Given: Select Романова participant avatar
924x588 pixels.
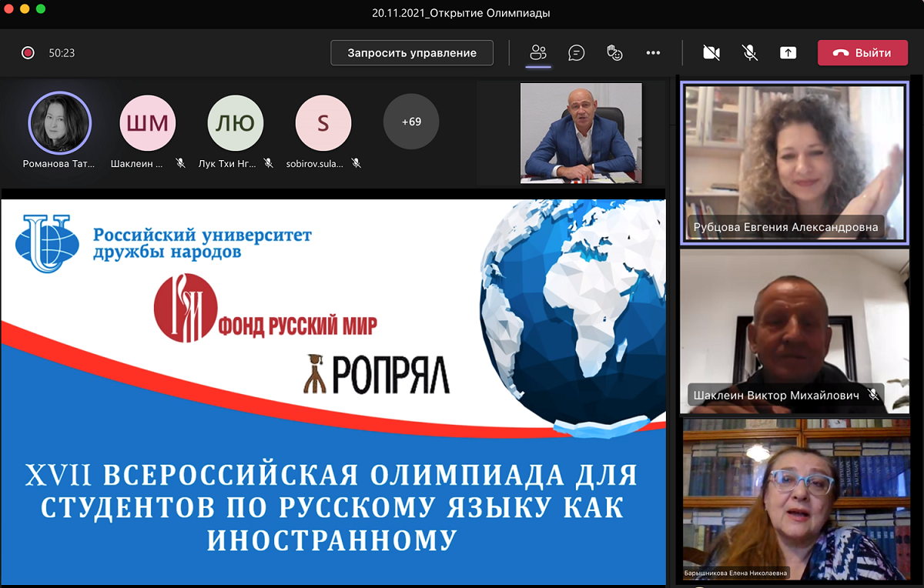Looking at the screenshot, I should point(60,123).
